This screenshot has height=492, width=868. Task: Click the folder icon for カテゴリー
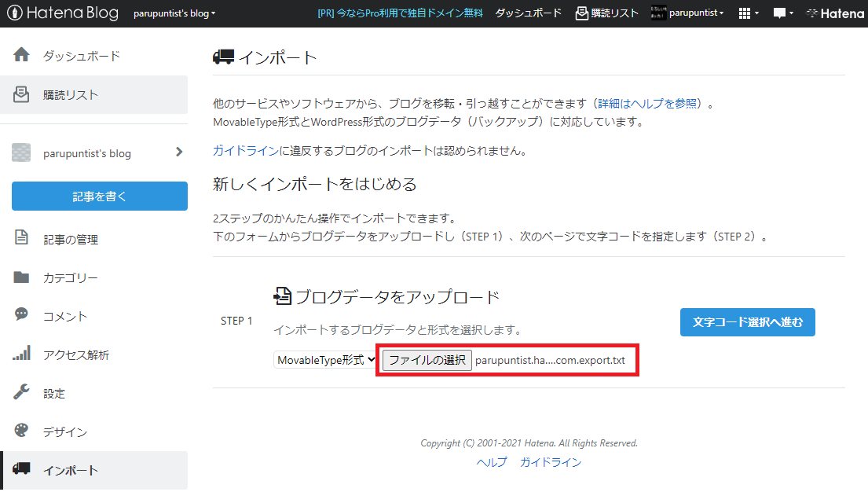pos(21,277)
